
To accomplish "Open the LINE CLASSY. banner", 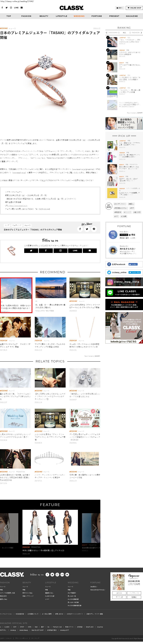I will pyautogui.click(x=124, y=292).
